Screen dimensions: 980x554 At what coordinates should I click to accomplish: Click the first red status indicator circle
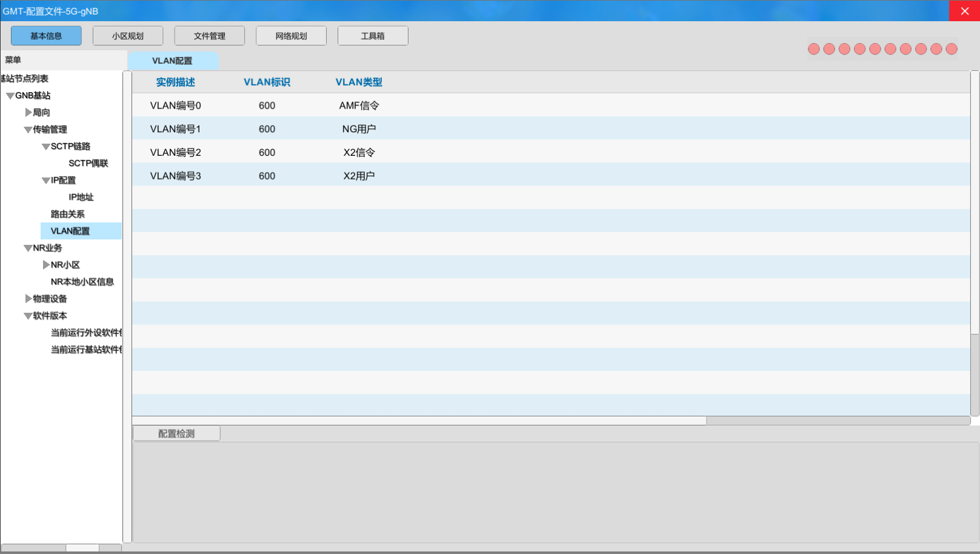coord(814,49)
